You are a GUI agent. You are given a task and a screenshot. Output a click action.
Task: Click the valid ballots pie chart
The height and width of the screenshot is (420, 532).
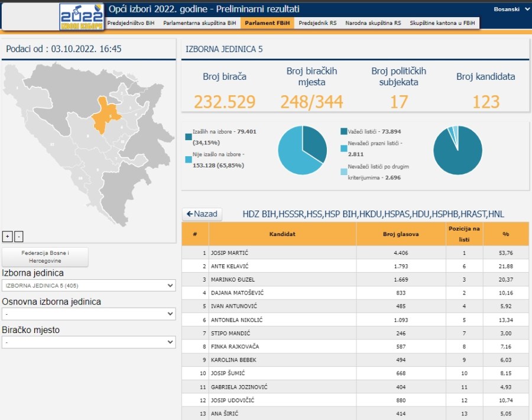click(x=458, y=150)
